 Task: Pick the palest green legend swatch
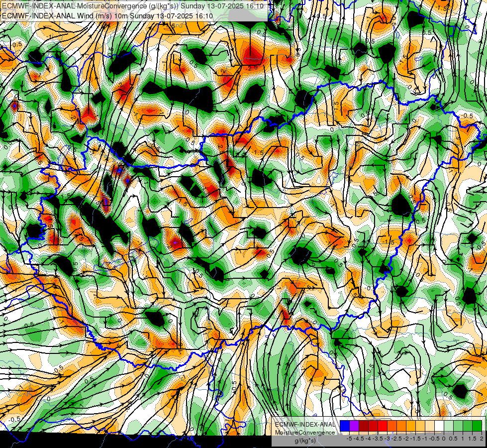(449, 426)
